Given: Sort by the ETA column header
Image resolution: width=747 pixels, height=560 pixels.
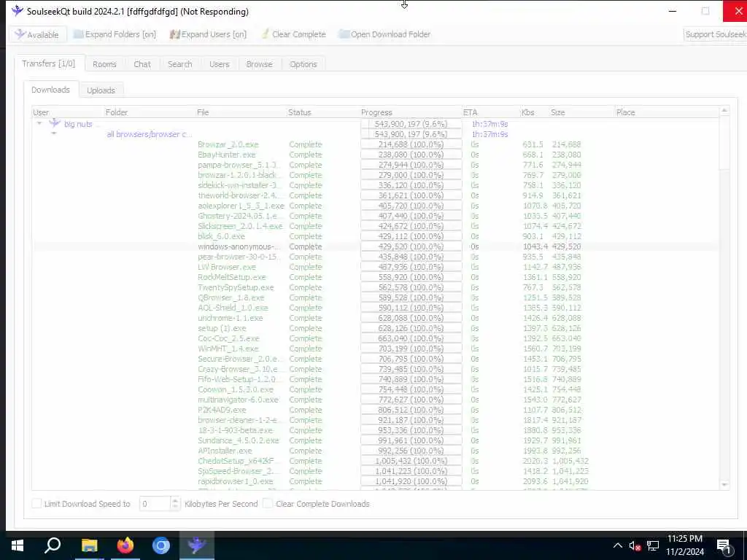Looking at the screenshot, I should coord(491,112).
